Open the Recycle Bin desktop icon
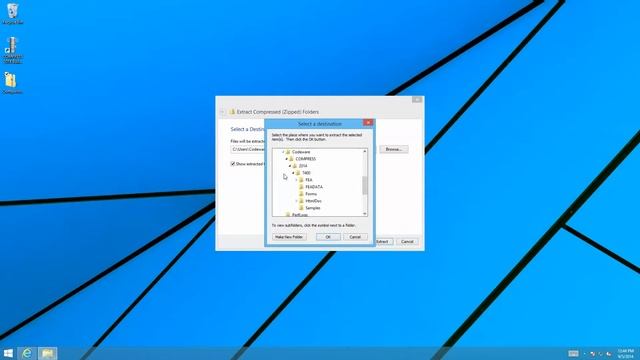The height and width of the screenshot is (360, 640). point(13,13)
